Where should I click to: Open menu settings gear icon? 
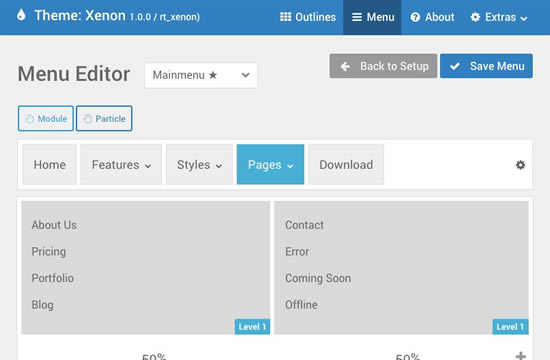[x=521, y=165]
